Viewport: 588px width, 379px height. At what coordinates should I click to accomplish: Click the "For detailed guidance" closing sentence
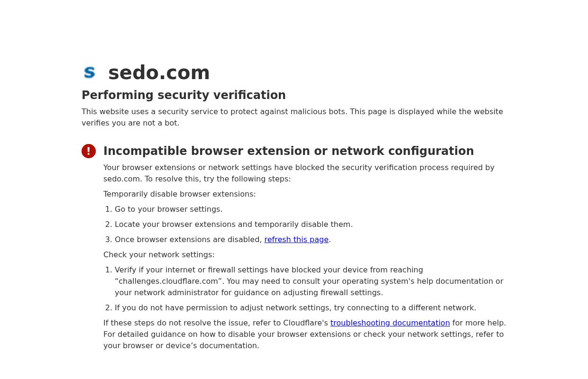[x=303, y=334]
